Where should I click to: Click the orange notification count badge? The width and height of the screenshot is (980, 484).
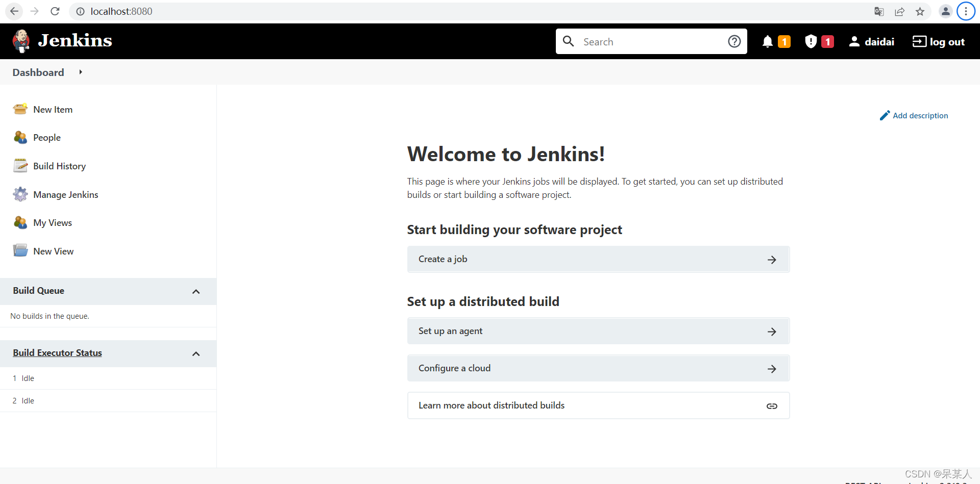point(785,42)
